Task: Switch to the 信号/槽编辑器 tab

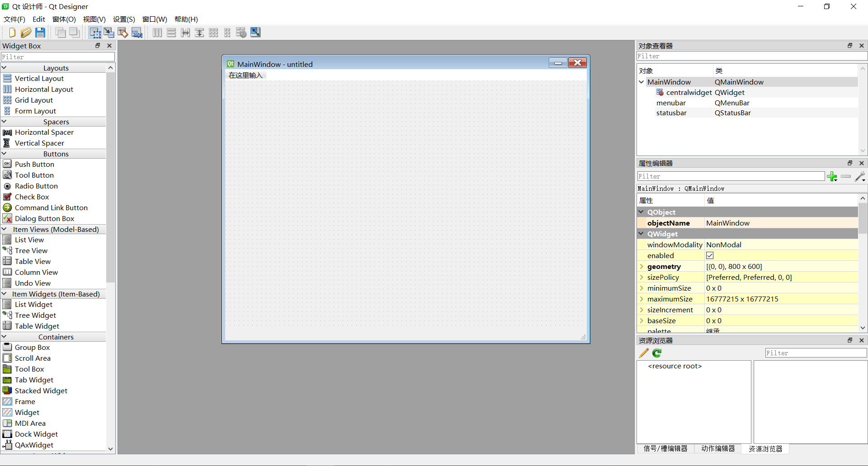Action: coord(665,448)
